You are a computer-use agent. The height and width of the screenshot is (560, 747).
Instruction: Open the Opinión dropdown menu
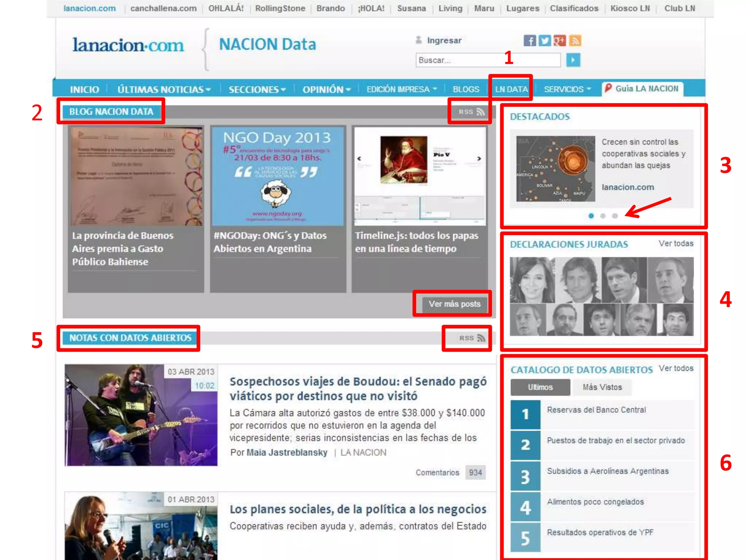[x=326, y=89]
